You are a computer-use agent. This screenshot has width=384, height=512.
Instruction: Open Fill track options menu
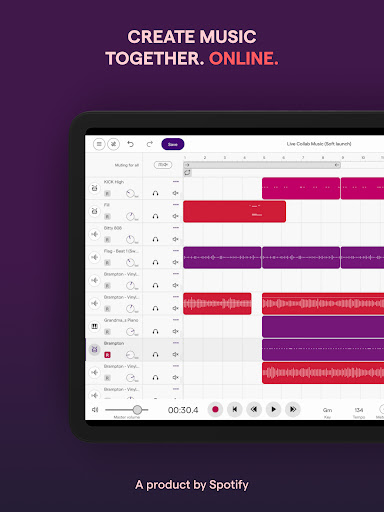point(176,205)
